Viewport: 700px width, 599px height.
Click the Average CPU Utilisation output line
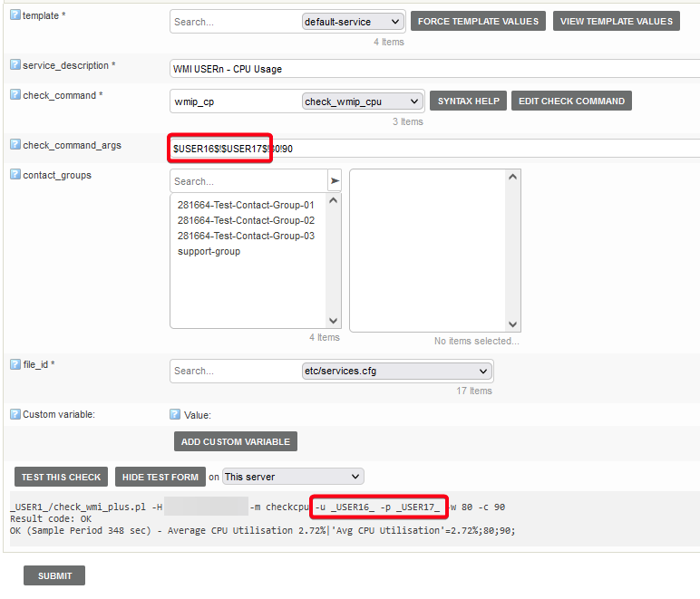click(x=263, y=530)
